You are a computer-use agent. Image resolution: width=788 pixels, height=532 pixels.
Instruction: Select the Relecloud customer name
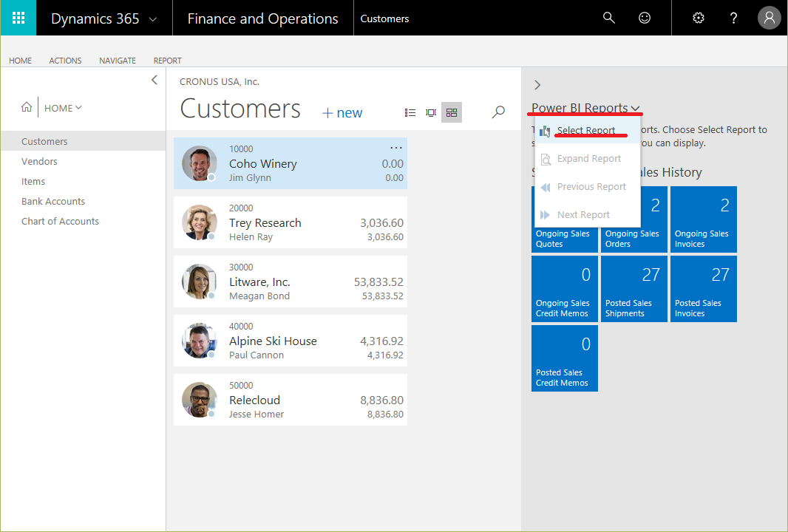255,400
